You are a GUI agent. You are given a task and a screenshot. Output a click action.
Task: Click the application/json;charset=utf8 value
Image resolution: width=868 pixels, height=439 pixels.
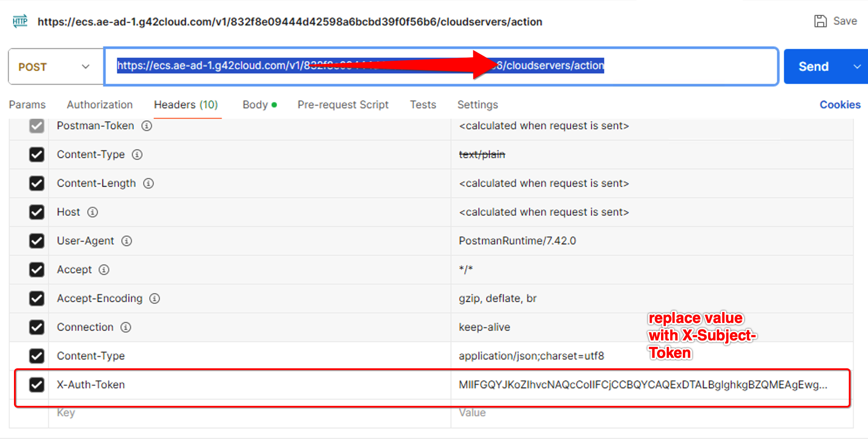pos(531,356)
